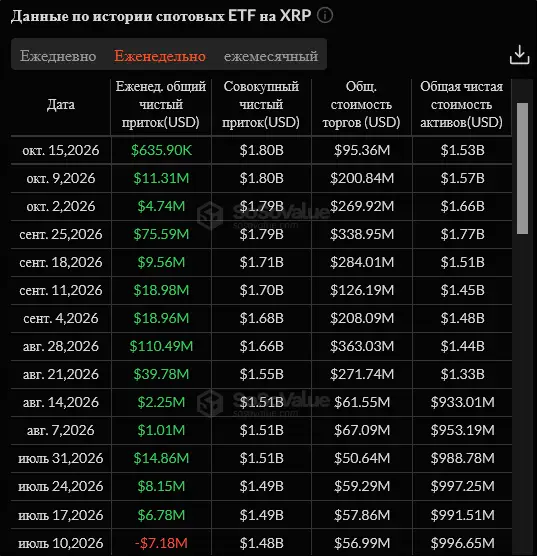Open the info icon beside XRP title
This screenshot has height=556, width=537.
click(325, 16)
